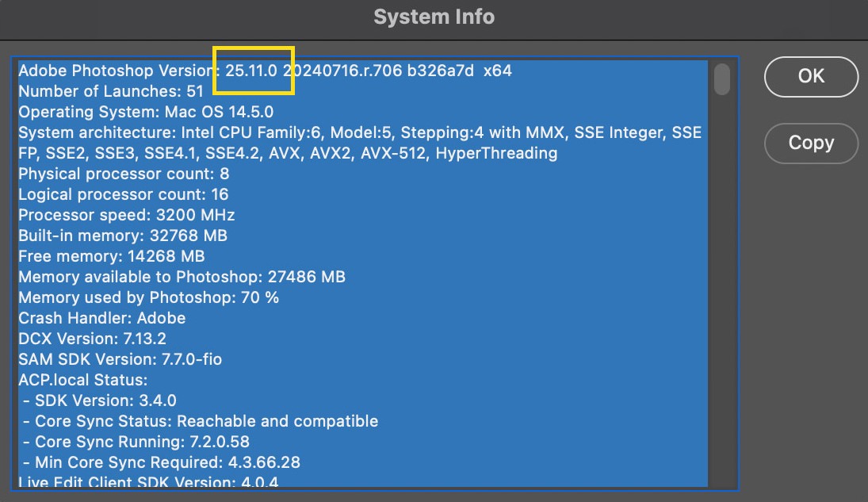868x502 pixels.
Task: Click the Logical processor count: 16 line
Action: pyautogui.click(x=124, y=194)
